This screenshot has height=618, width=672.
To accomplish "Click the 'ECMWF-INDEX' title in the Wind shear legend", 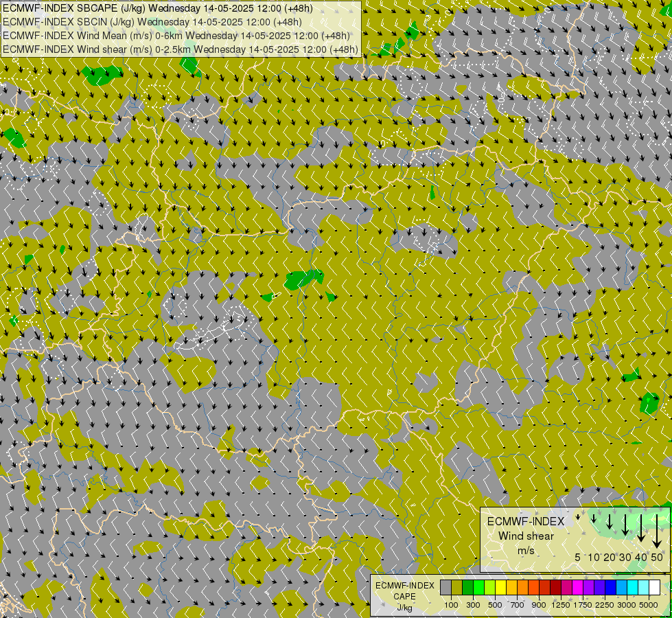I will click(526, 521).
